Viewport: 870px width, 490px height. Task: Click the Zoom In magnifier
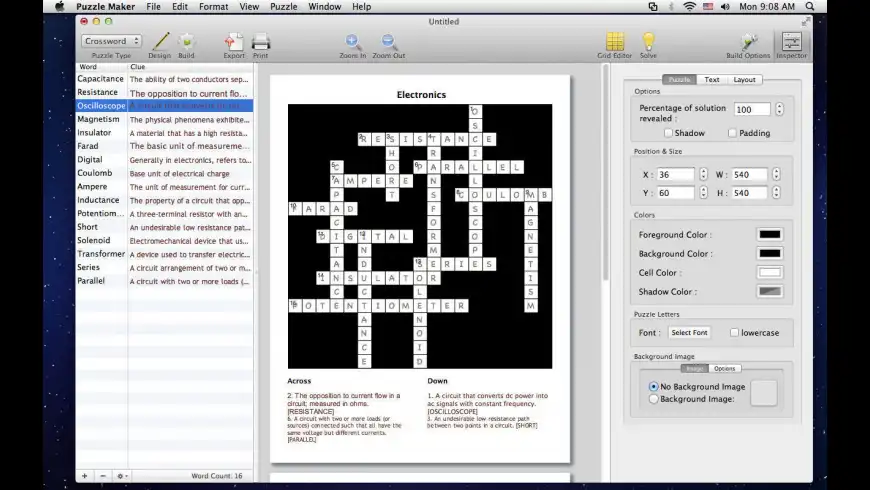click(353, 42)
